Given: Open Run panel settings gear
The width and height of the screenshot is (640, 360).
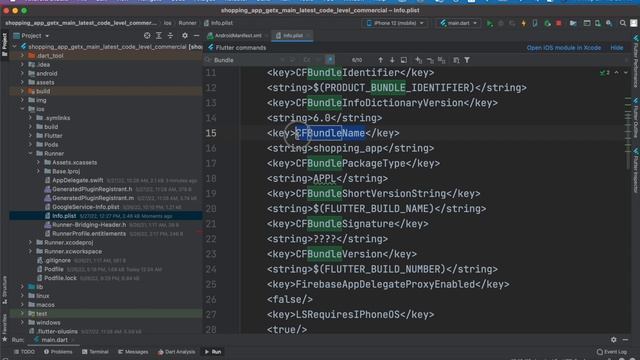Looking at the screenshot, I should (613, 340).
